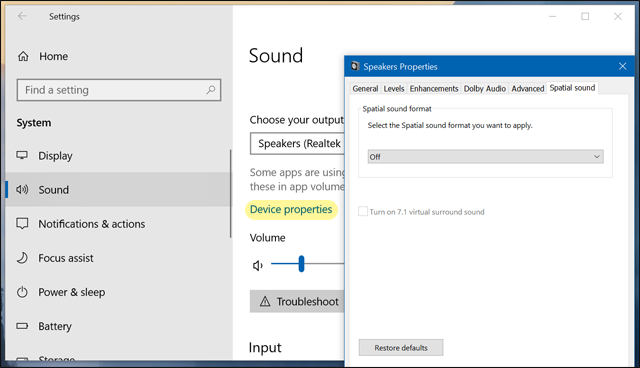Screen dimensions: 640x368
Task: Click the Troubleshoot button
Action: point(298,301)
